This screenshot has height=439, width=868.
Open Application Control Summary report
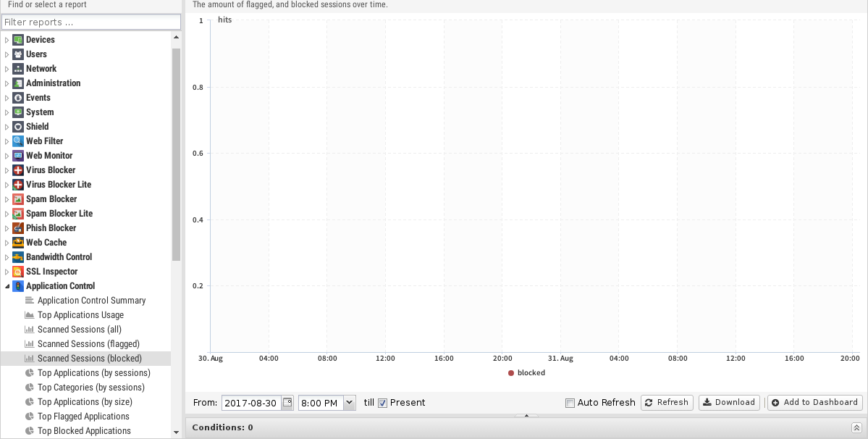click(91, 301)
